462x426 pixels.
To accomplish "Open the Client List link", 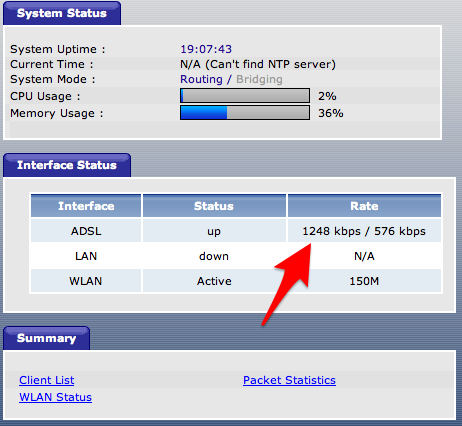I will [47, 380].
